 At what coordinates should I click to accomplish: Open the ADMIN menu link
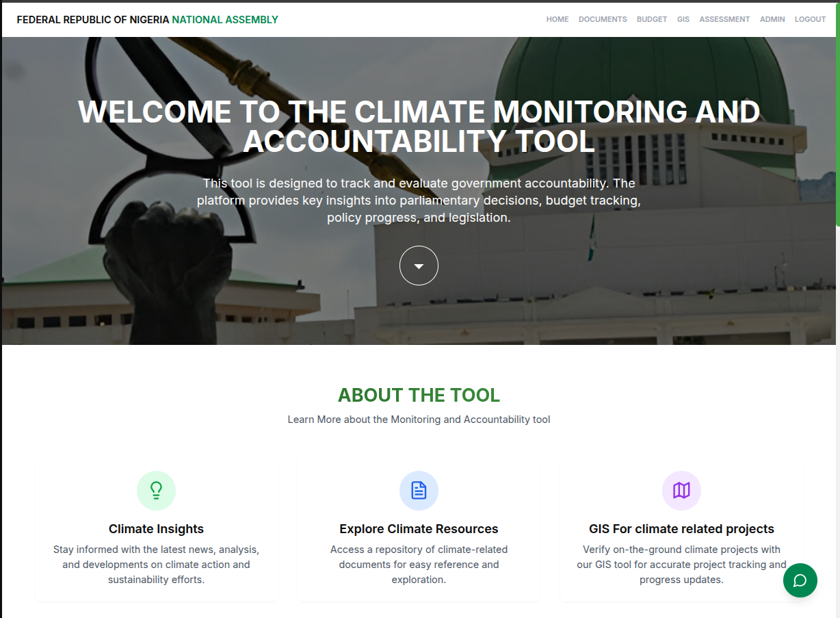tap(772, 19)
